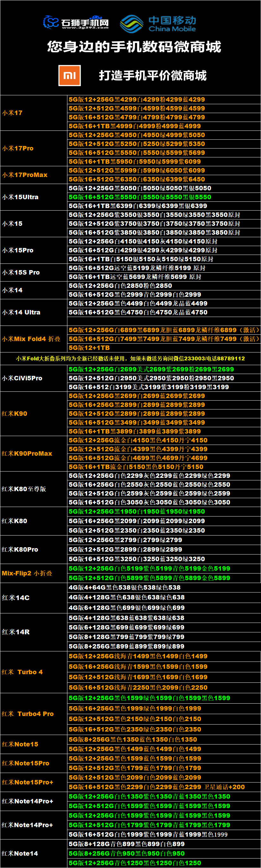Select the 小米15S Pro model label
This screenshot has height=868, width=261.
(21, 272)
